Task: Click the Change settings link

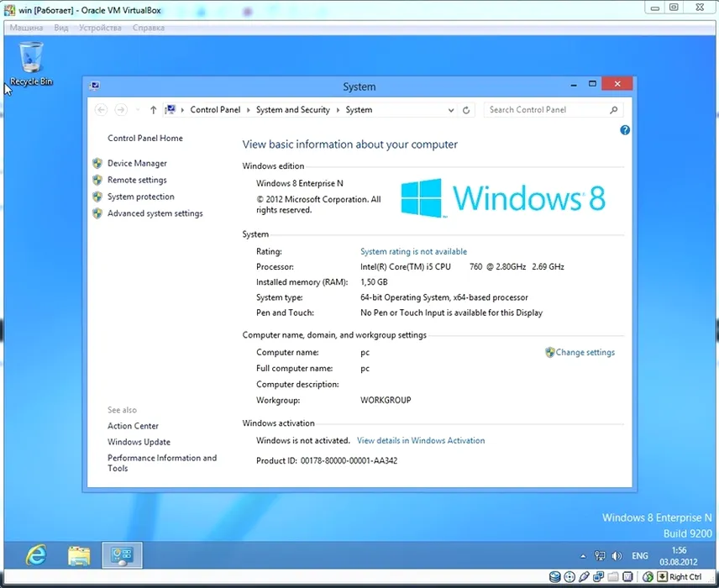Action: [585, 352]
